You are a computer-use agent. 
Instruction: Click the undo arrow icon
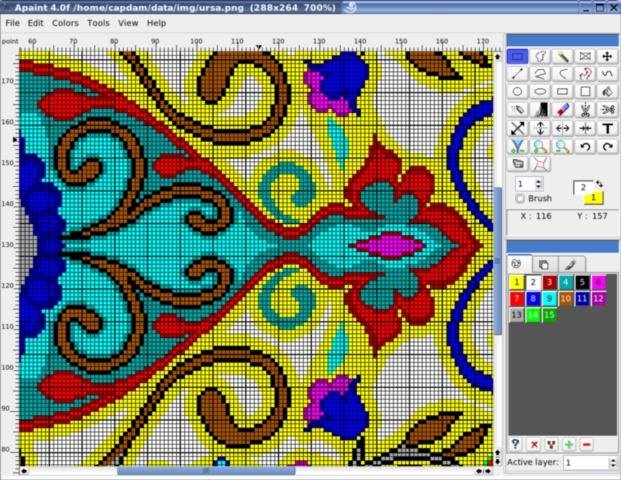(x=585, y=147)
